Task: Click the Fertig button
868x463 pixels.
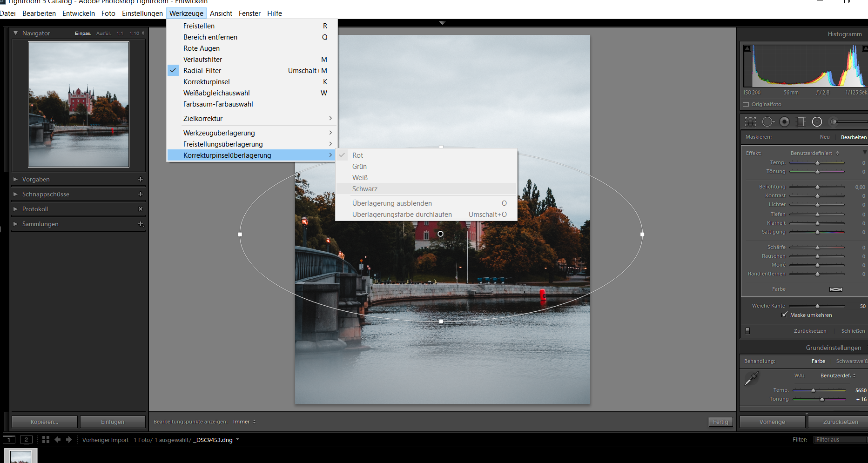Action: [x=720, y=422]
